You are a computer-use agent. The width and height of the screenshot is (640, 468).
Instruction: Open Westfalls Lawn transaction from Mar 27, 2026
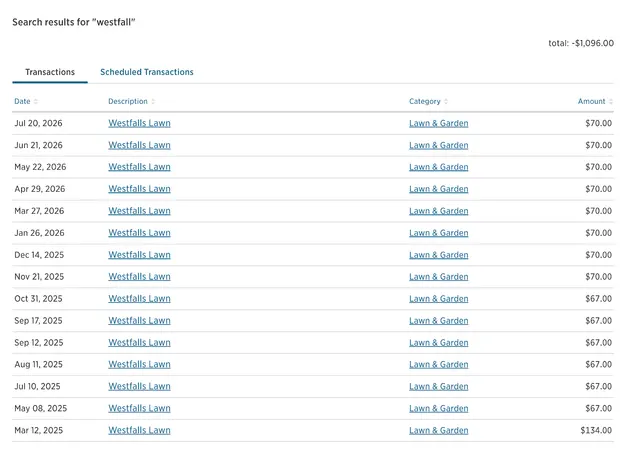139,211
